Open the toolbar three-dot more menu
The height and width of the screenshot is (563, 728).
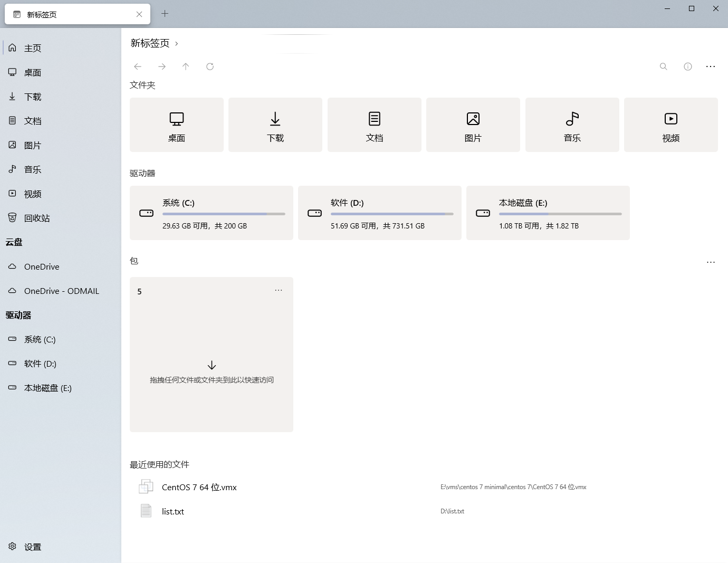pyautogui.click(x=711, y=66)
